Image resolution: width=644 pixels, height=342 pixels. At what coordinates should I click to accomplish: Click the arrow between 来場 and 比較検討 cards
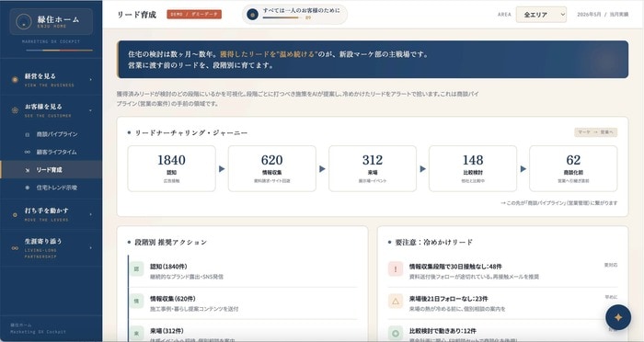422,169
